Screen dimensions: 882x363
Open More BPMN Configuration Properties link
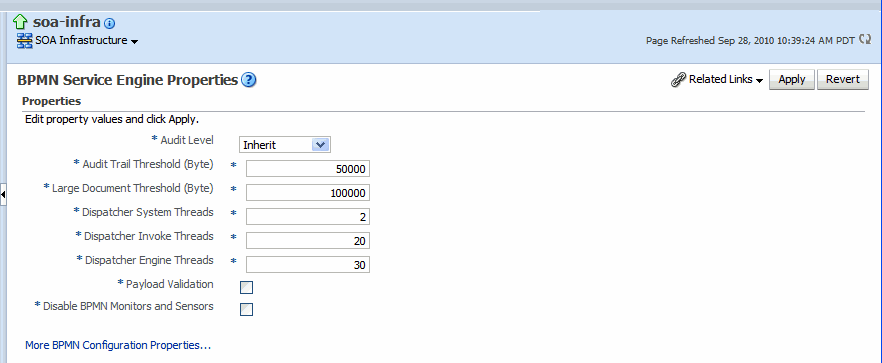[118, 345]
